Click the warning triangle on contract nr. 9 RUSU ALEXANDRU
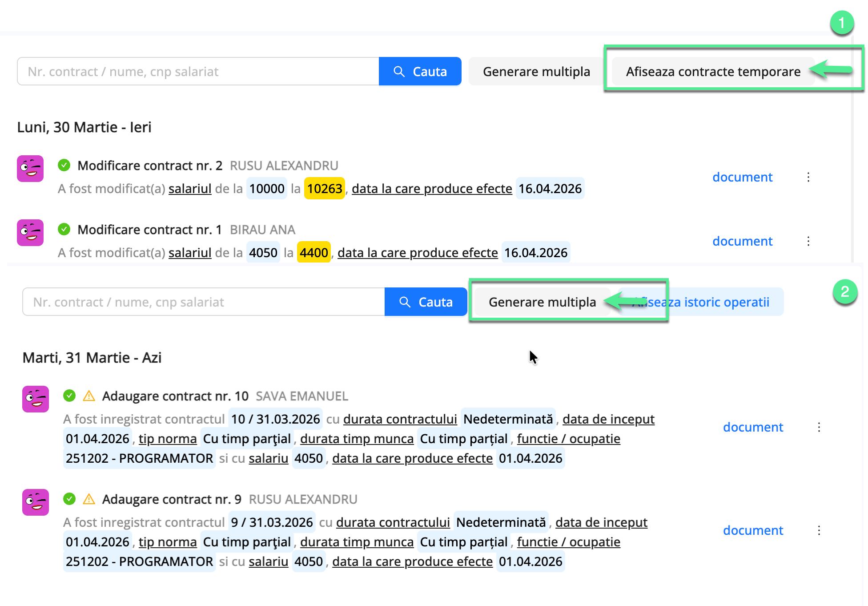 pos(90,499)
